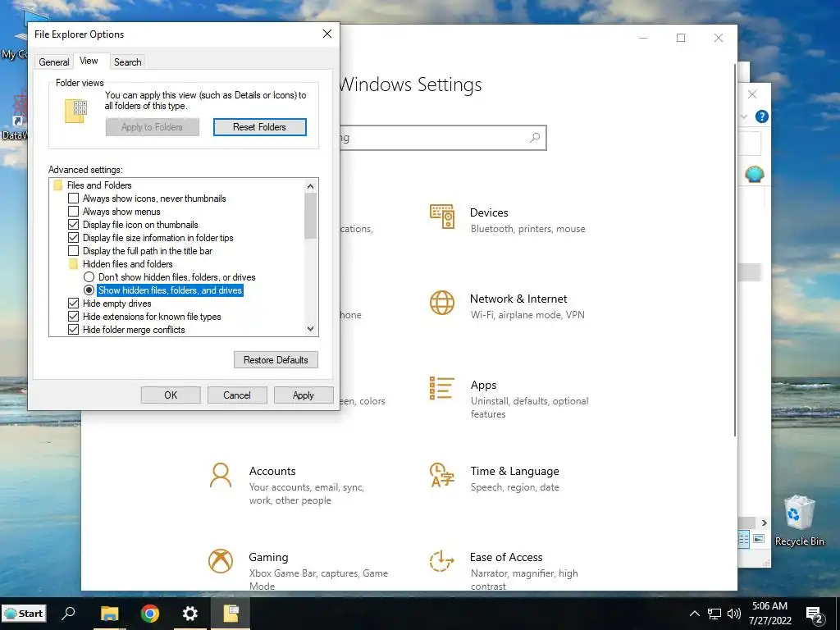Switch to the Search tab
The width and height of the screenshot is (840, 630).
point(127,62)
